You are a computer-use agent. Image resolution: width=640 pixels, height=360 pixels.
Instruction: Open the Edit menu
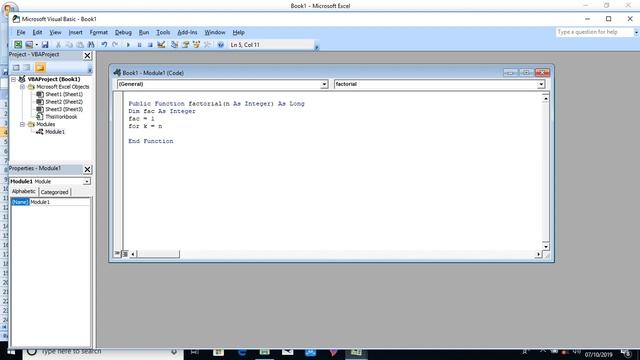(x=37, y=32)
